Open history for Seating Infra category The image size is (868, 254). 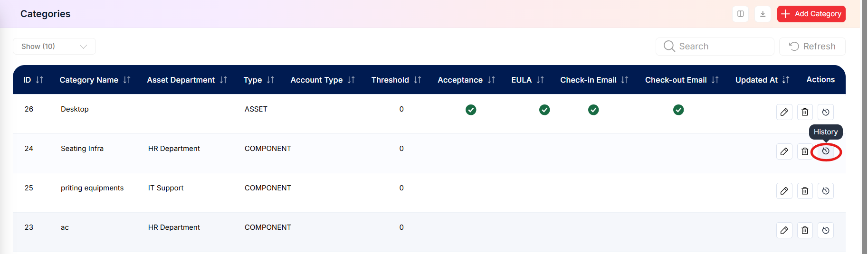point(826,151)
